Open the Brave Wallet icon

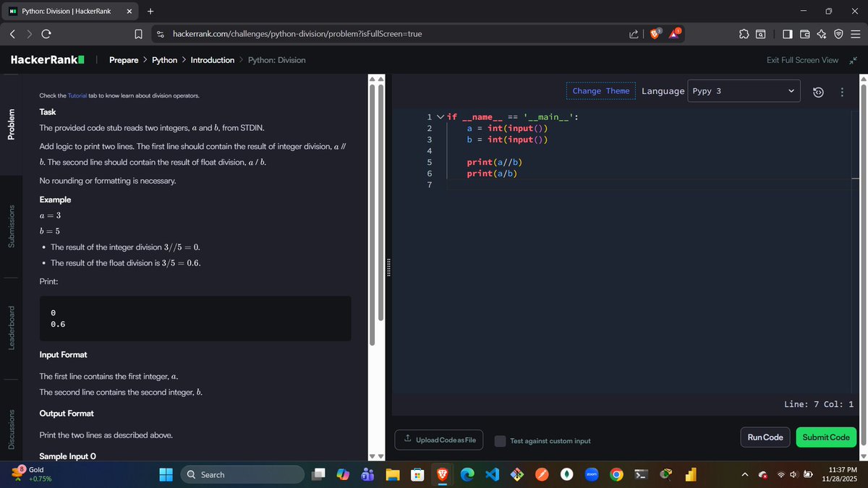pyautogui.click(x=804, y=33)
